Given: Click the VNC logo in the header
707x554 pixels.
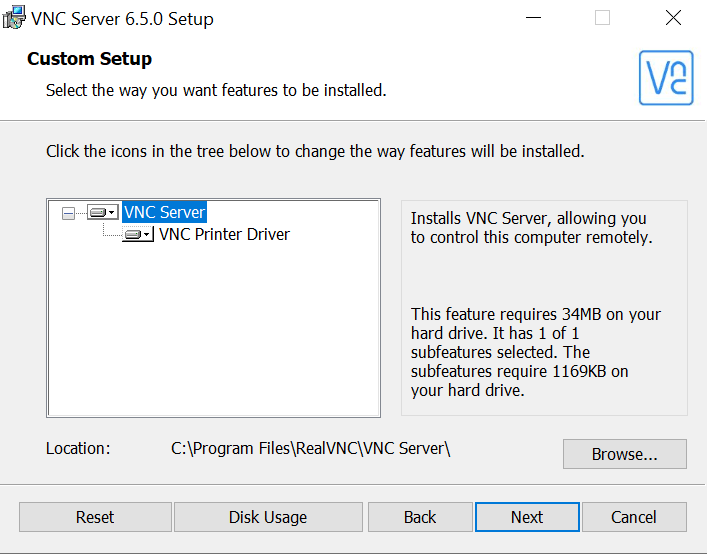Looking at the screenshot, I should pos(666,78).
